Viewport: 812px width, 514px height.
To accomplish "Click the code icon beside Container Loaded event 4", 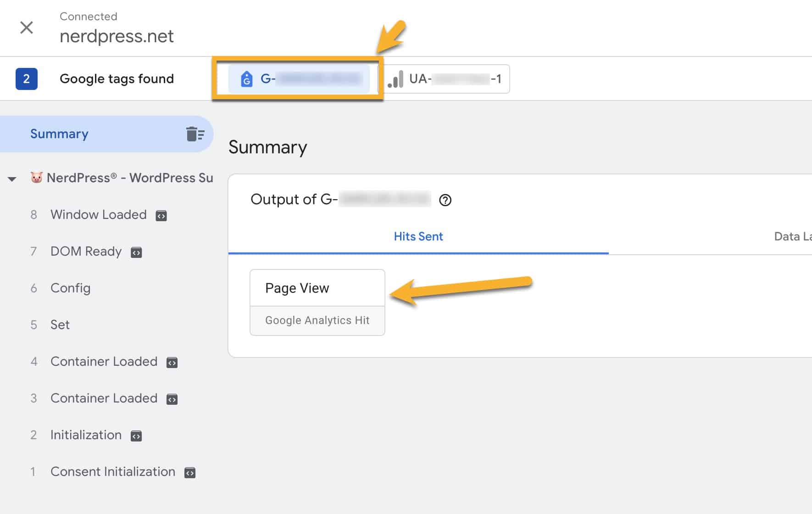I will (172, 363).
